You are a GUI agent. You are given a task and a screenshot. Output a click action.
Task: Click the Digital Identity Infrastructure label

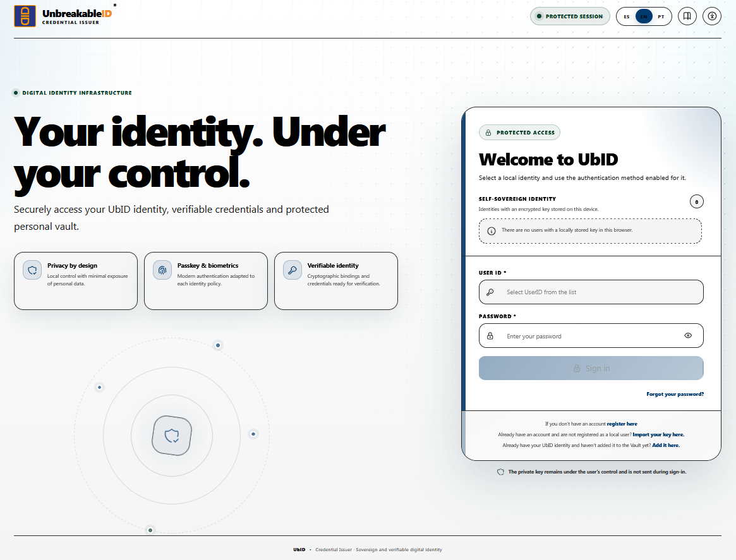pyautogui.click(x=77, y=93)
